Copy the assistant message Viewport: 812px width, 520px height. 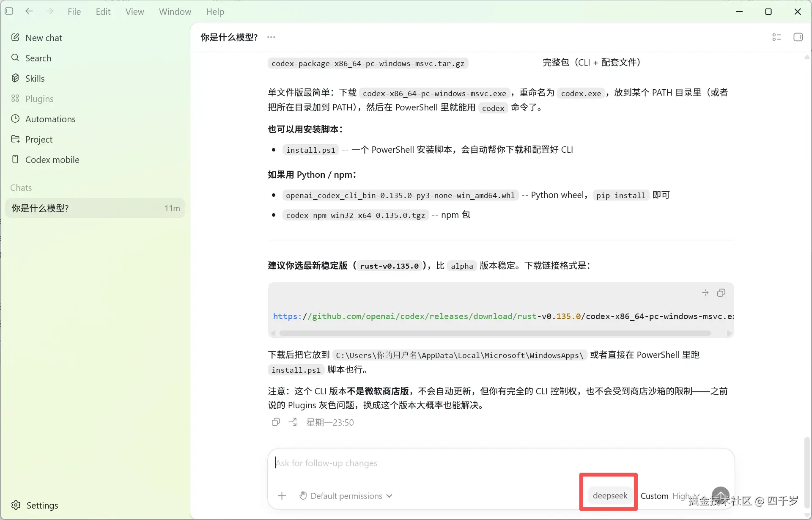pos(276,422)
